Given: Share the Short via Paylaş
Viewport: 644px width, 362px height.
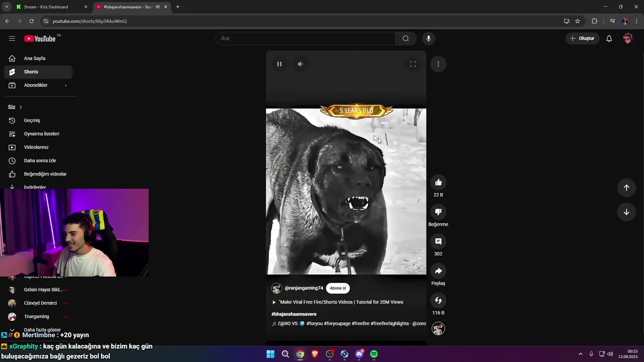Looking at the screenshot, I should click(438, 271).
